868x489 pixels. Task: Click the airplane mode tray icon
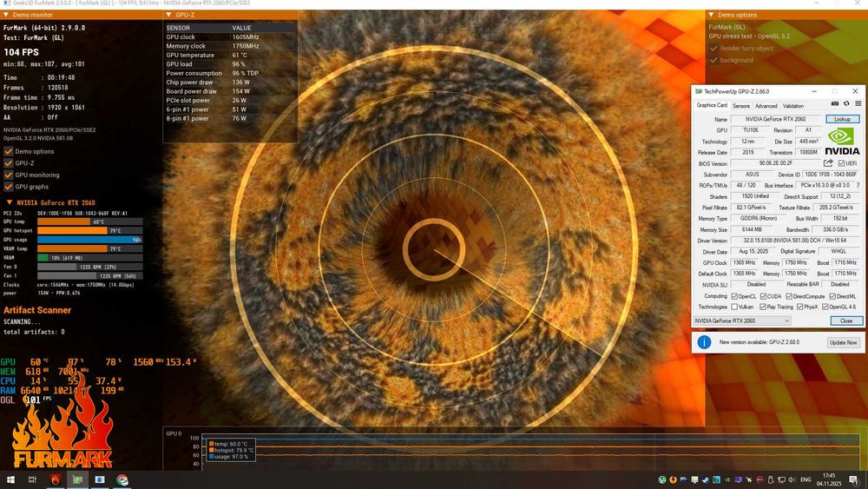pos(749,479)
